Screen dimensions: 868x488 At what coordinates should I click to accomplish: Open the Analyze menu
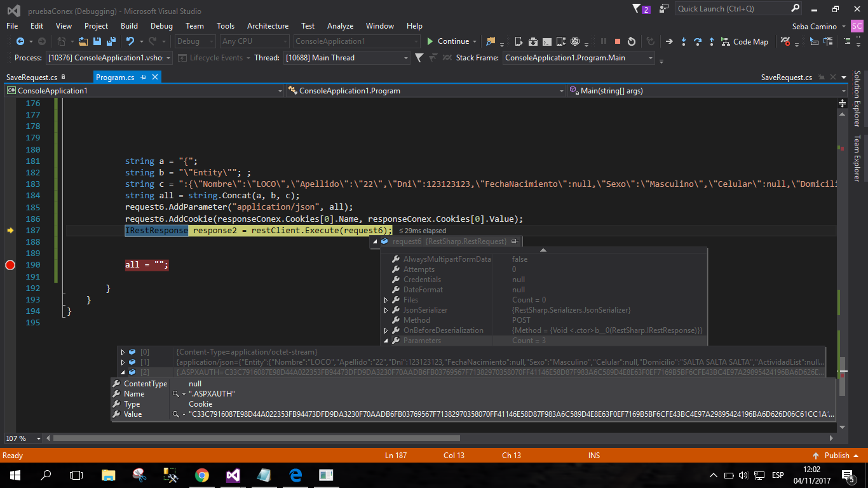click(340, 26)
